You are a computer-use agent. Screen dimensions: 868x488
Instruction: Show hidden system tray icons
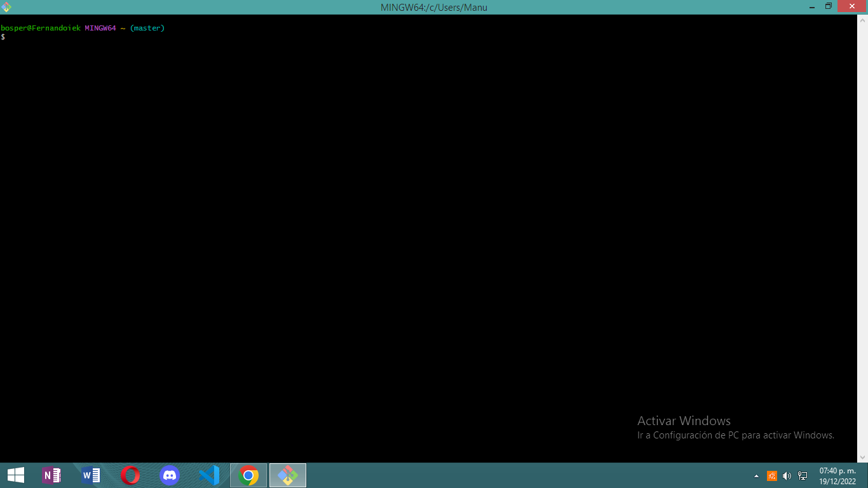point(756,476)
